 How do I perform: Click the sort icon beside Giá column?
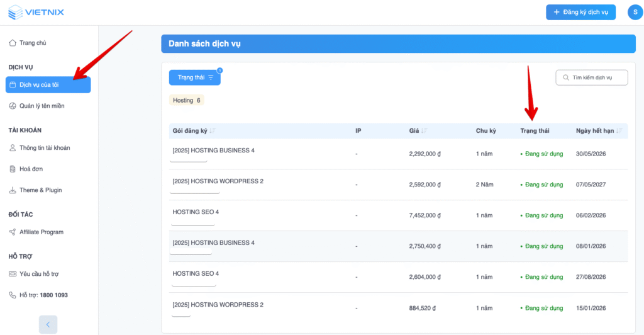click(424, 131)
